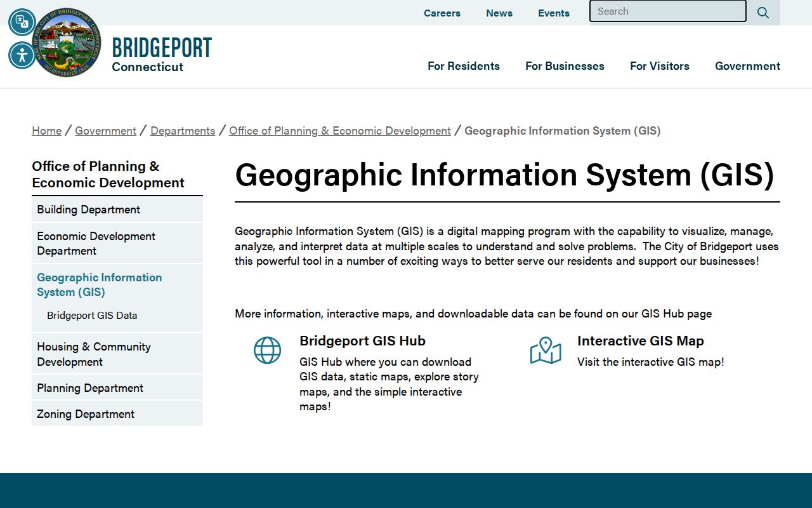Click the 'Visit the interactive GIS map!' text
The image size is (812, 508).
pyautogui.click(x=651, y=362)
